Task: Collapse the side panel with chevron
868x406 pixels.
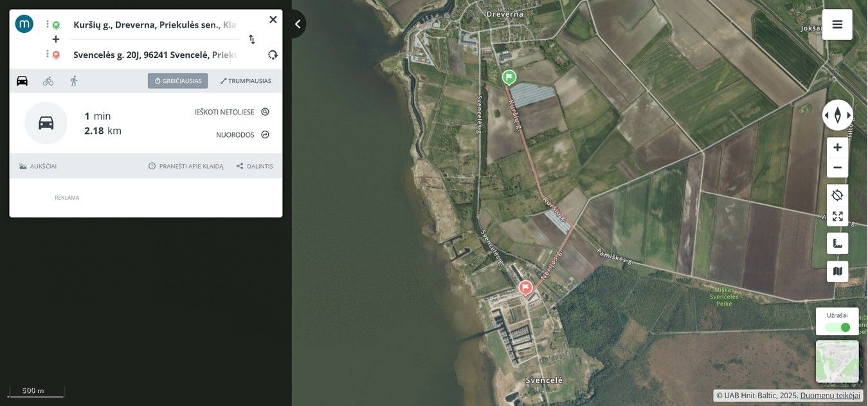Action: (x=298, y=24)
